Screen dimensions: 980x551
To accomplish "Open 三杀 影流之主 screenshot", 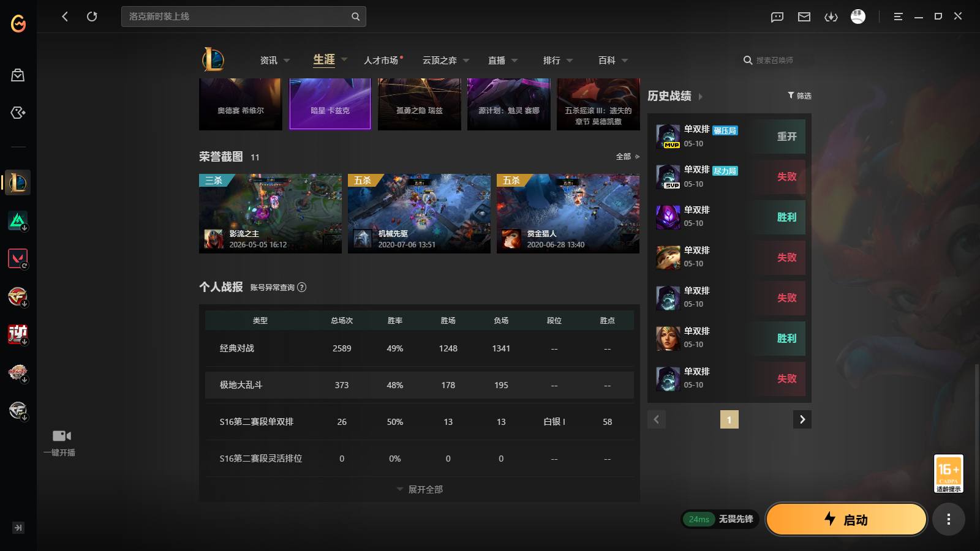I will click(x=270, y=214).
